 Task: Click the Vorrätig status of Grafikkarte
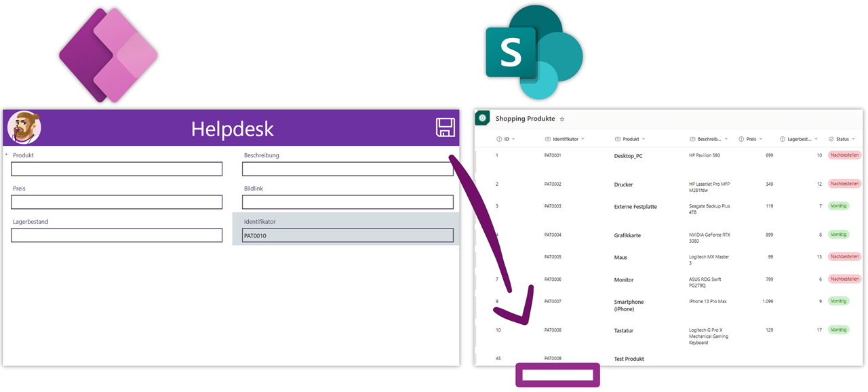(839, 235)
